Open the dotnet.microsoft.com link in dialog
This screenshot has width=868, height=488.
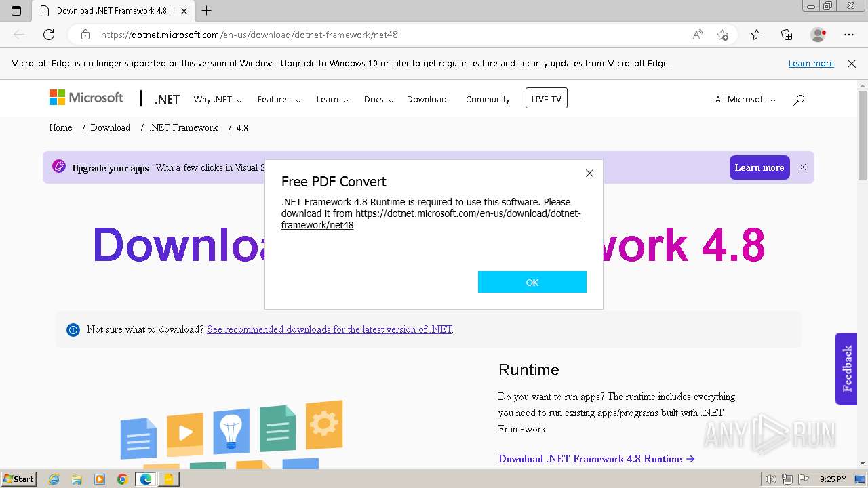coord(431,219)
